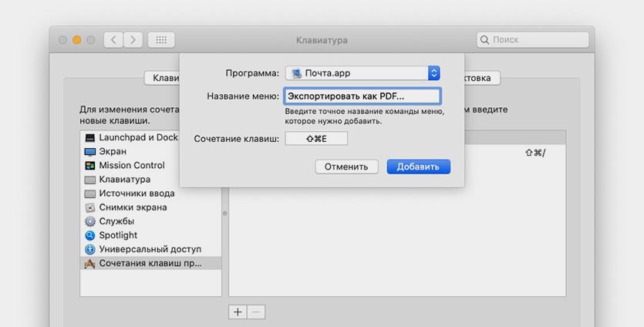Viewport: 644px width, 327px height.
Task: Go back with the left chevron button
Action: click(x=114, y=39)
